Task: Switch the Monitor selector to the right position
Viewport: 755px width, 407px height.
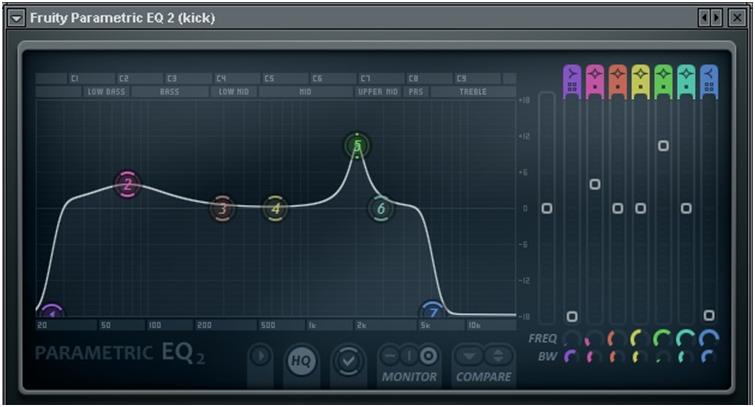Action: point(428,355)
